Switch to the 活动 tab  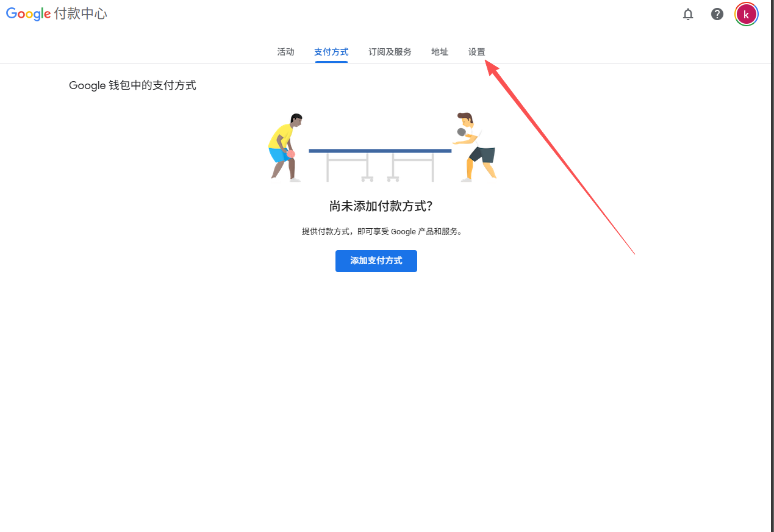click(x=285, y=52)
